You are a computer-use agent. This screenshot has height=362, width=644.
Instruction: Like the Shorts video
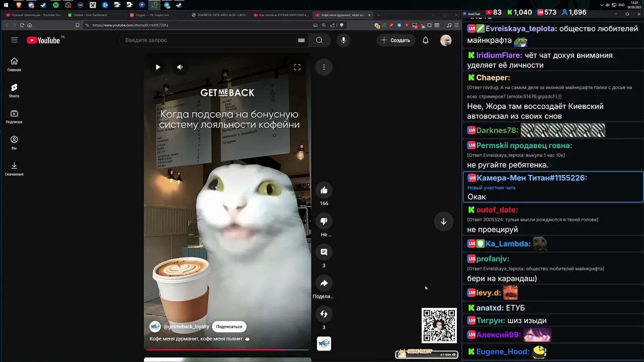[x=324, y=190]
